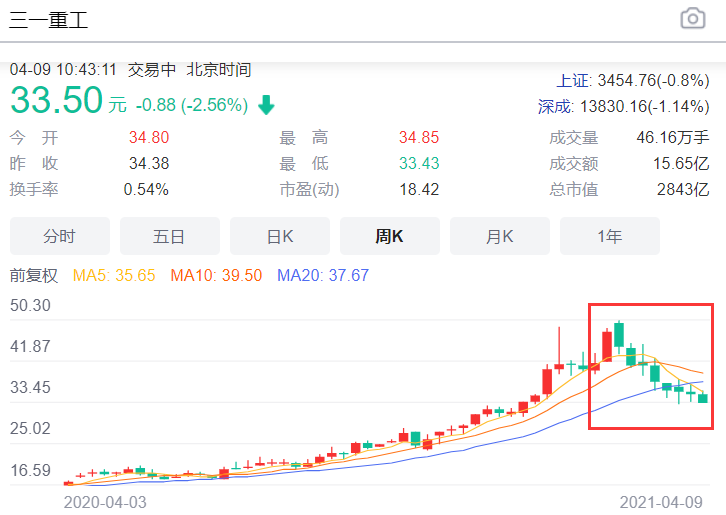Switch to the 分时 chart tab
Image resolution: width=726 pixels, height=515 pixels.
tap(60, 236)
